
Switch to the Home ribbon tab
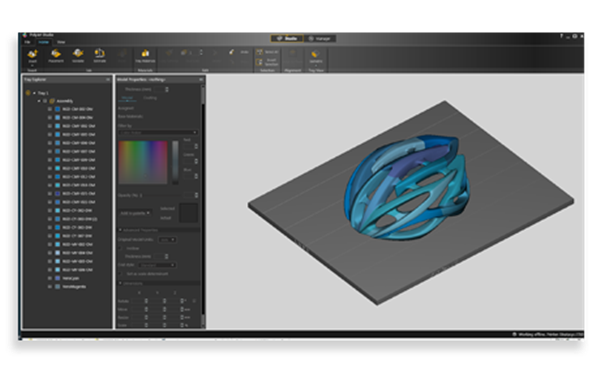click(44, 42)
